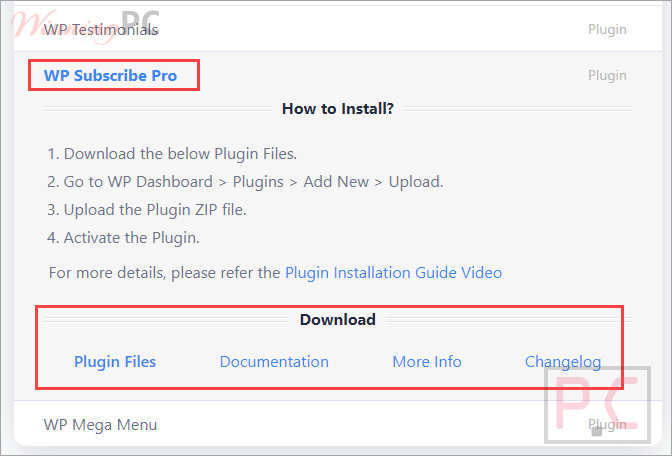Image resolution: width=672 pixels, height=456 pixels.
Task: Click the Plugin label beside WP Subscribe Pro
Action: (607, 75)
